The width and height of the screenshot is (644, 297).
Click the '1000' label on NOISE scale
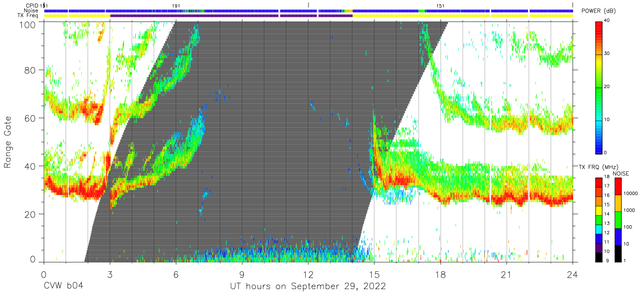pyautogui.click(x=629, y=210)
